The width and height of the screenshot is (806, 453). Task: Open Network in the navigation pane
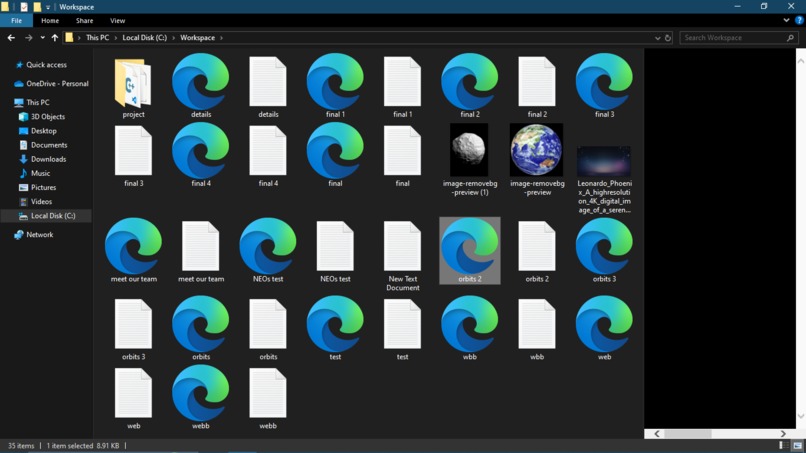(40, 234)
